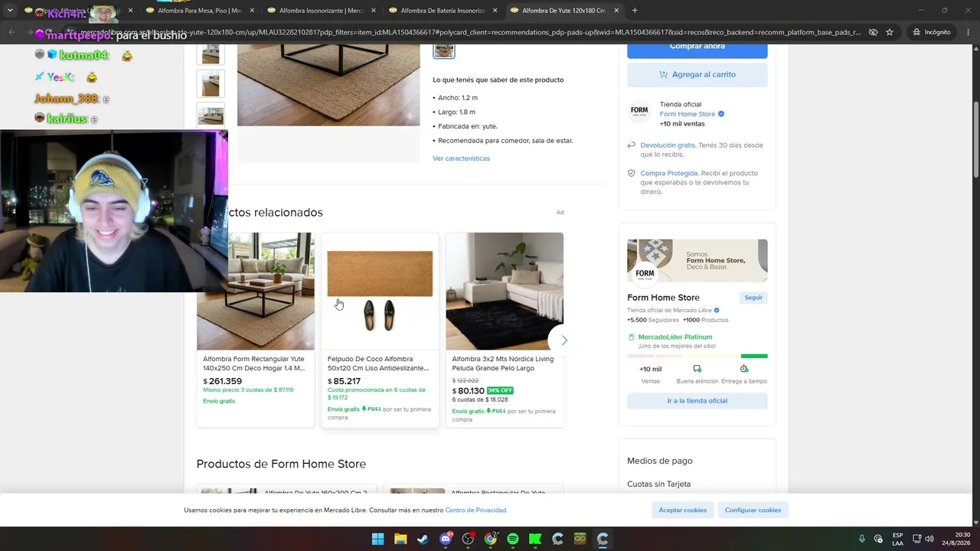Image resolution: width=980 pixels, height=551 pixels.
Task: Click the MercadoLíder Platinum label
Action: click(675, 337)
